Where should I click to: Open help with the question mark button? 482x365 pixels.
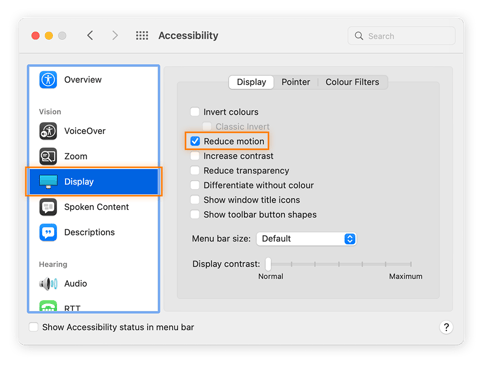coord(446,327)
